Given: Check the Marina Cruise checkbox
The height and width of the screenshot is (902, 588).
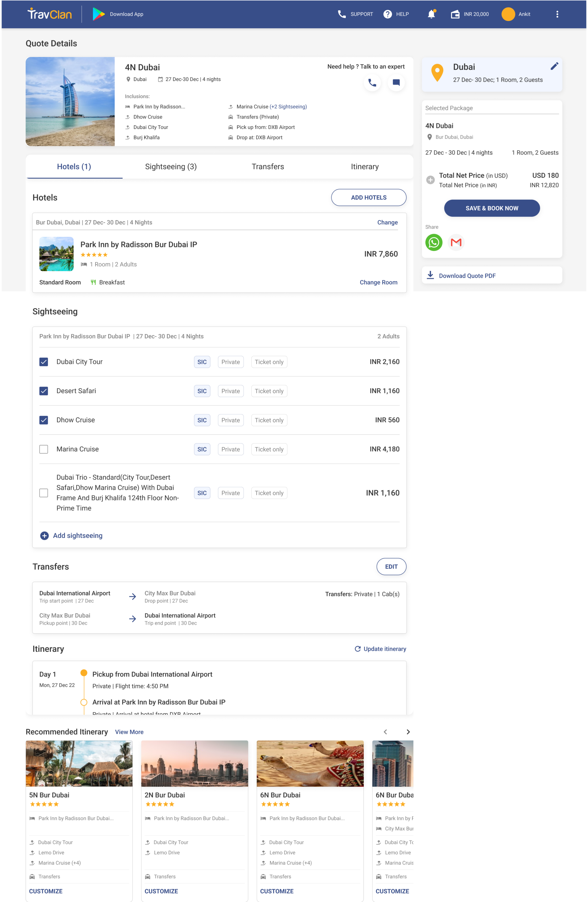Looking at the screenshot, I should 44,449.
